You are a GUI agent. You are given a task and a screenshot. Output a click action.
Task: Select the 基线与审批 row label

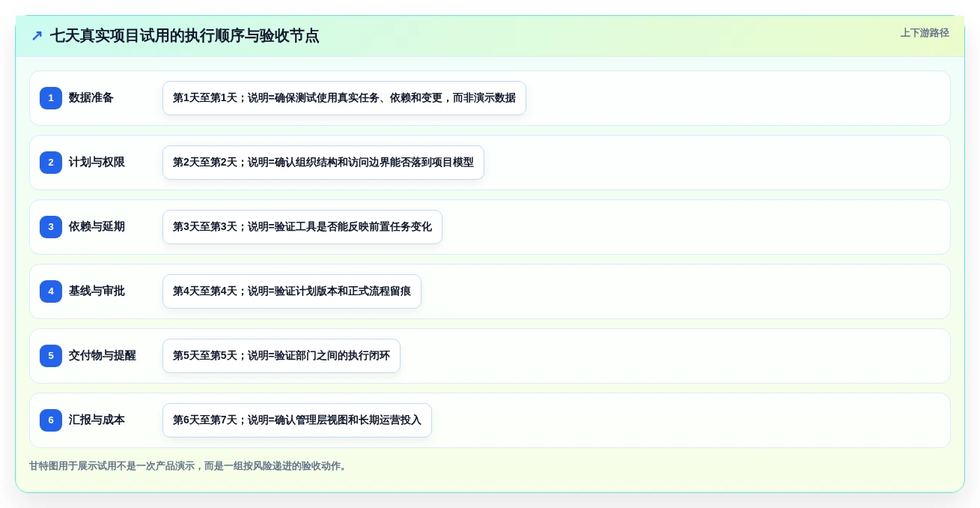click(97, 291)
